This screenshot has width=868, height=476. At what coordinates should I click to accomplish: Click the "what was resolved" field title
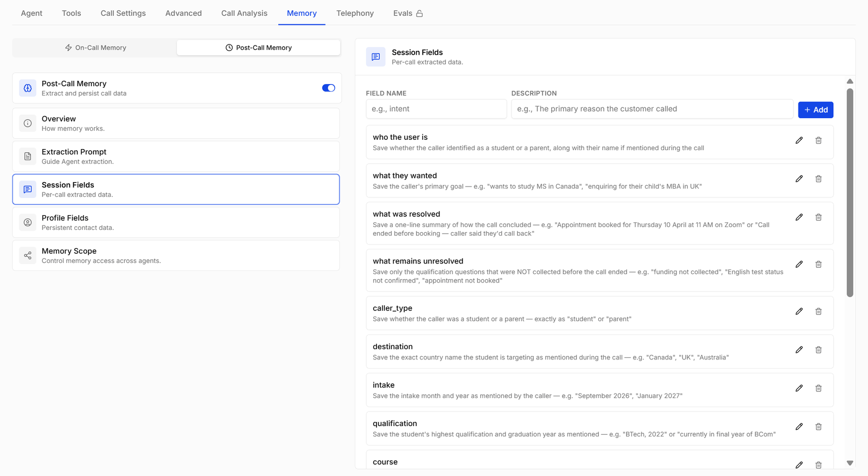(406, 214)
